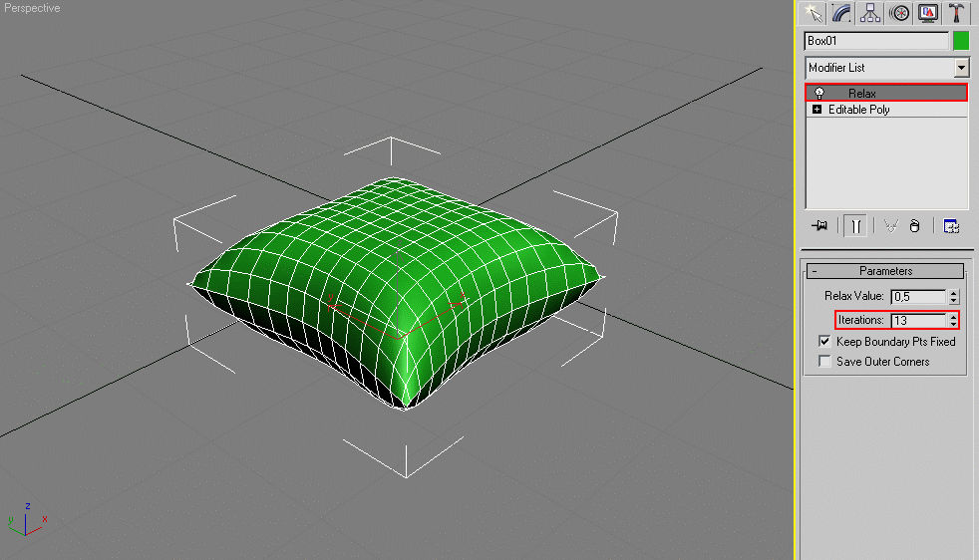Open the Motion panel tab
The height and width of the screenshot is (560, 979).
[x=899, y=13]
